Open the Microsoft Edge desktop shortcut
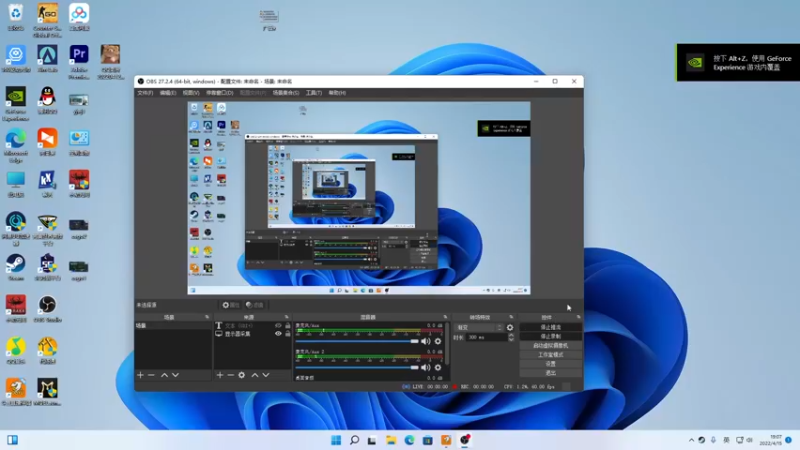This screenshot has height=450, width=800. tap(16, 146)
